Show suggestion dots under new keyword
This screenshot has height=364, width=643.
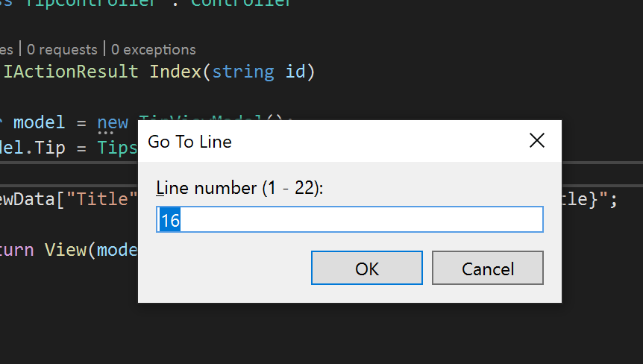(x=105, y=133)
